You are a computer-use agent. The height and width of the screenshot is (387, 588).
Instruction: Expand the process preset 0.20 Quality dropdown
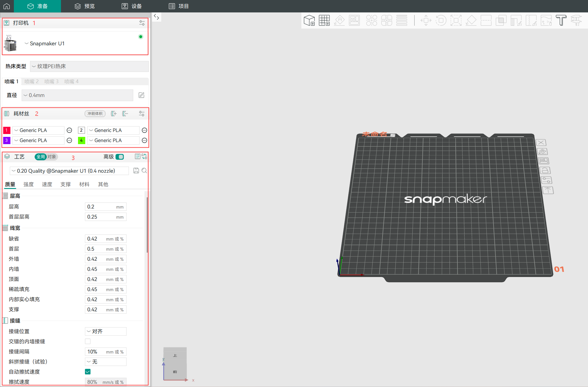(69, 171)
